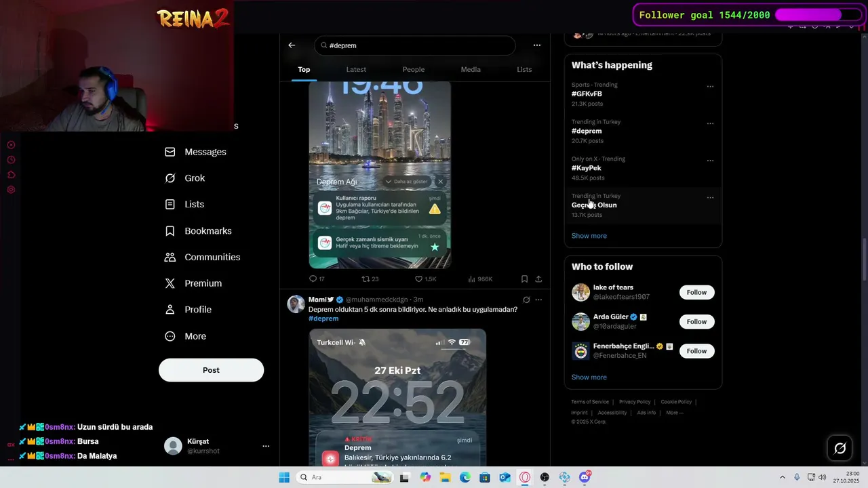Switch to the Top tab
The image size is (868, 488).
[x=304, y=69]
